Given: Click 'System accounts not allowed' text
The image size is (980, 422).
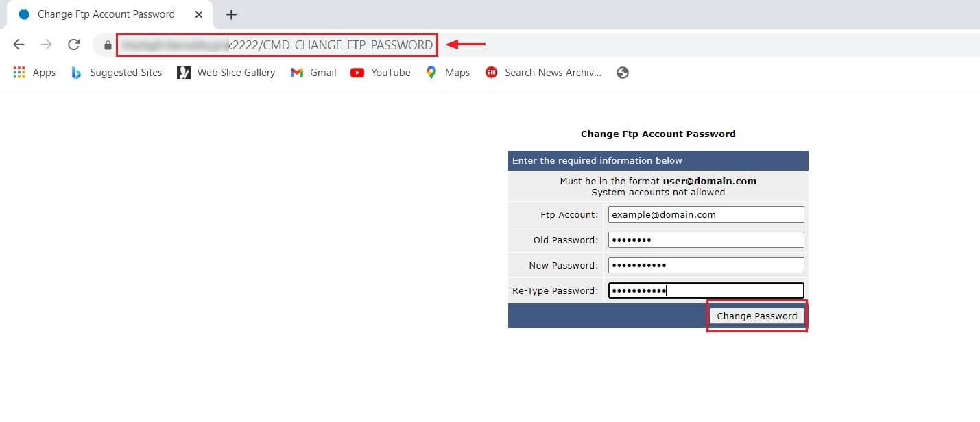Looking at the screenshot, I should click(x=658, y=192).
